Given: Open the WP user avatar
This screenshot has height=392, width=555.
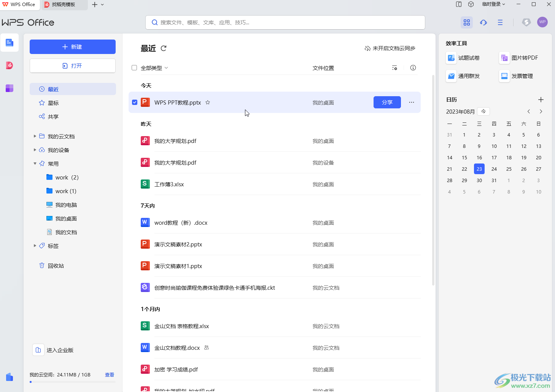Looking at the screenshot, I should [542, 22].
